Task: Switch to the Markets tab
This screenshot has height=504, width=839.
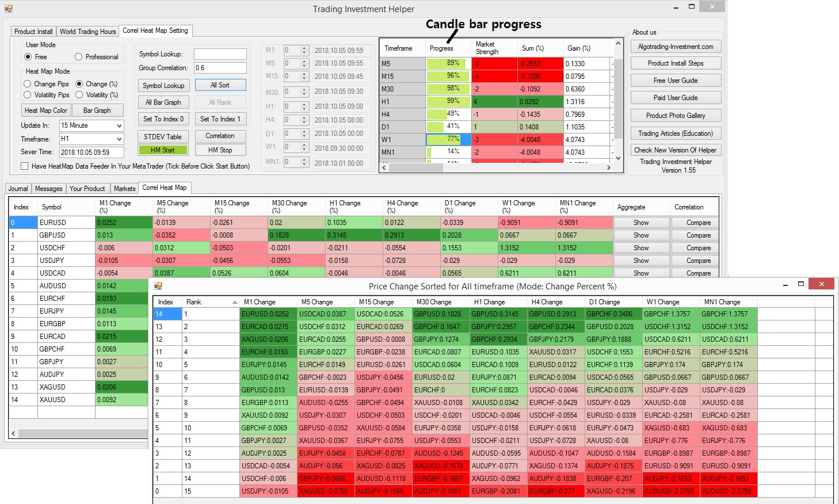Action: 124,189
